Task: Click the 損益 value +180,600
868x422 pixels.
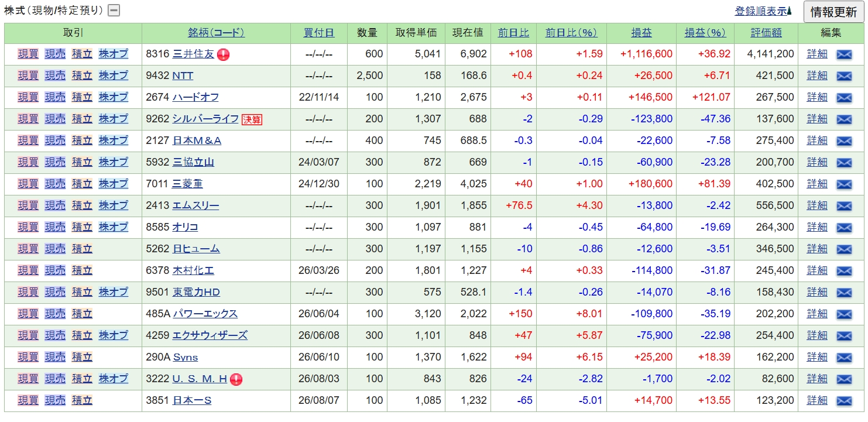Action: 650,184
